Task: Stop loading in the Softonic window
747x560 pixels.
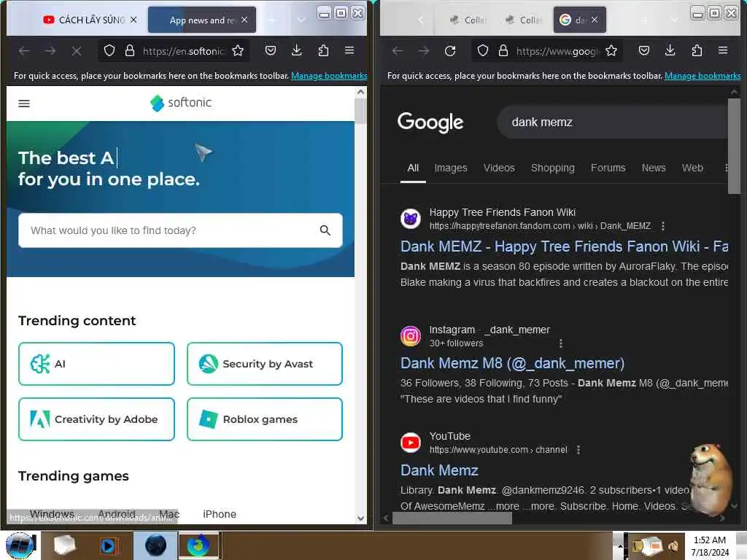Action: 76,50
